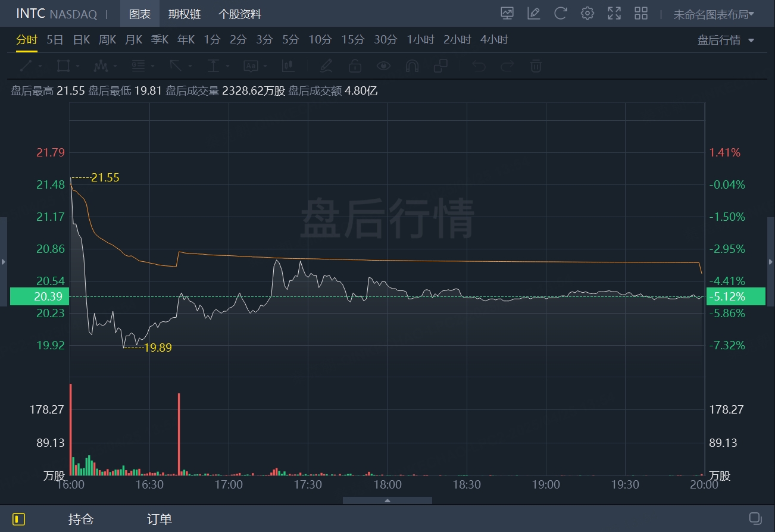Expand chart to fullscreen
The image size is (775, 532).
tap(614, 13)
